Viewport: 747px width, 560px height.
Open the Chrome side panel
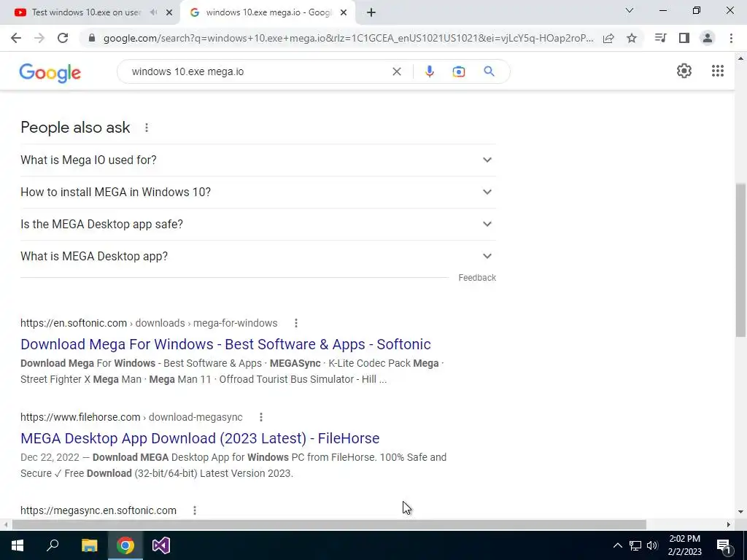[x=684, y=38]
